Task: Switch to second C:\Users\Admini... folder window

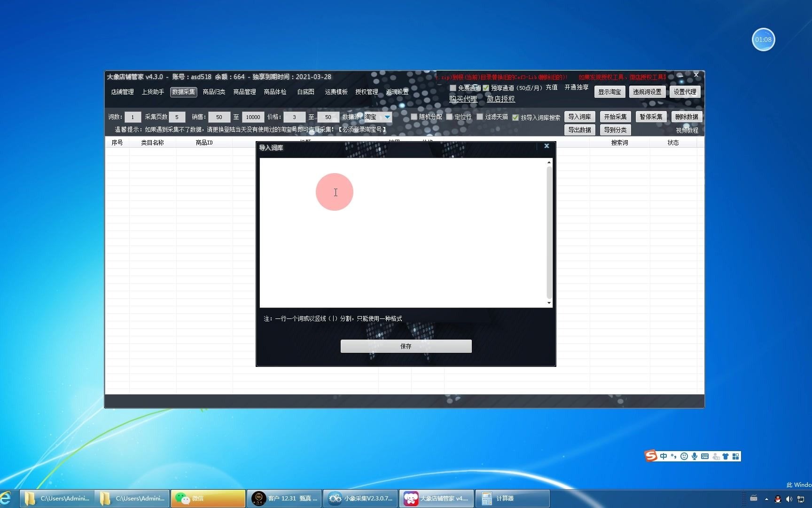Action: click(132, 498)
